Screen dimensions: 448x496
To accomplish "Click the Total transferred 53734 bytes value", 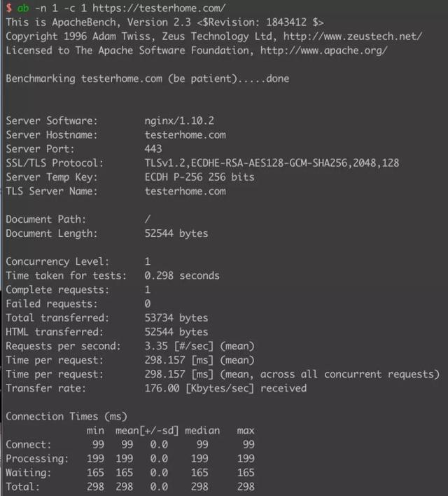I will click(x=176, y=317).
